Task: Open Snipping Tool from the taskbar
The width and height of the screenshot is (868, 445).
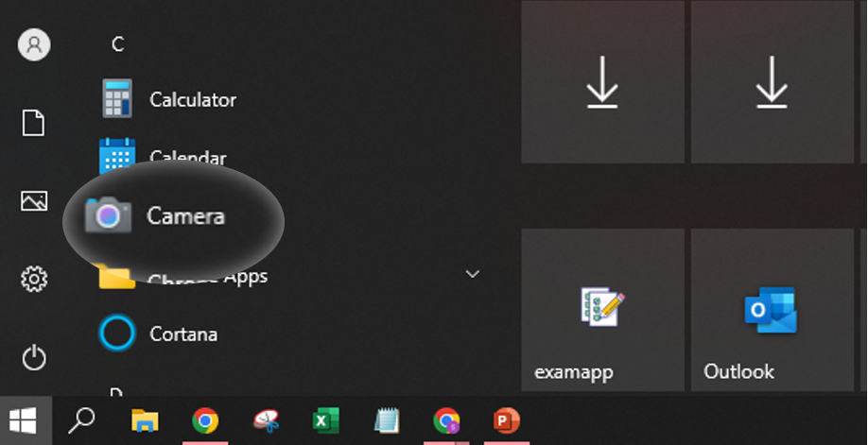Action: (266, 420)
